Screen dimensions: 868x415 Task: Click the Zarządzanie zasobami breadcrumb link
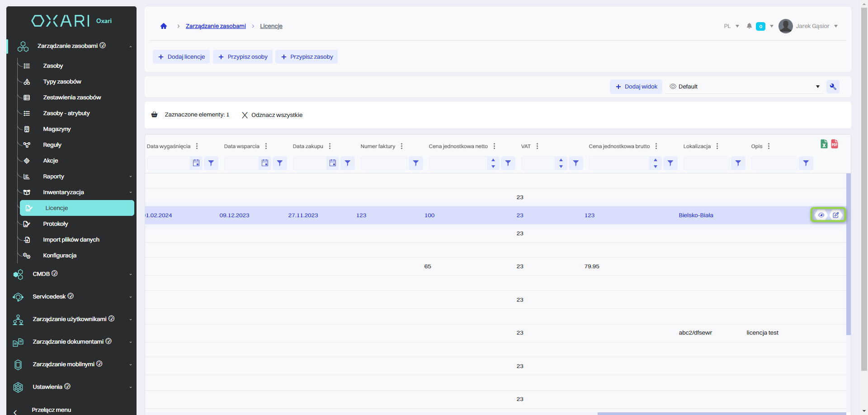[x=216, y=26]
